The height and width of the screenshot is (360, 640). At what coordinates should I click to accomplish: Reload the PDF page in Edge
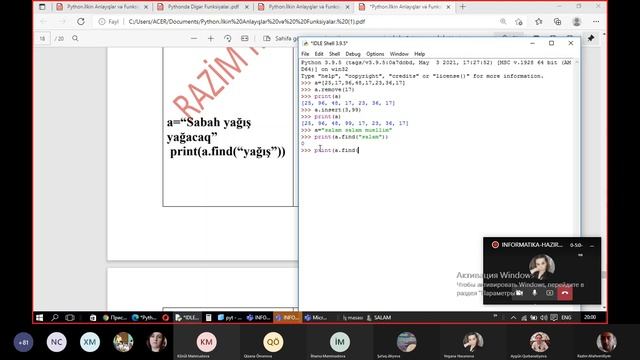81,22
